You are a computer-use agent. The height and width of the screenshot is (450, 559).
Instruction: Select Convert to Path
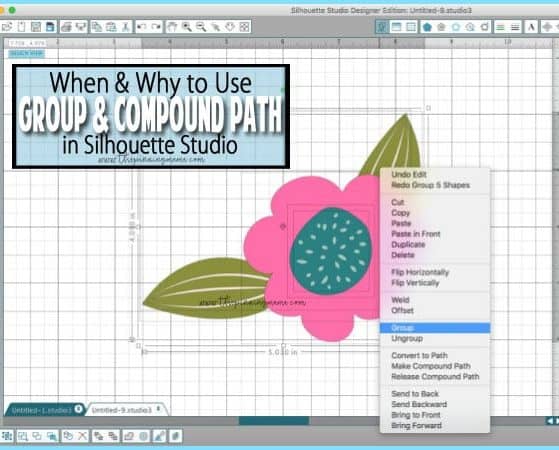(420, 356)
